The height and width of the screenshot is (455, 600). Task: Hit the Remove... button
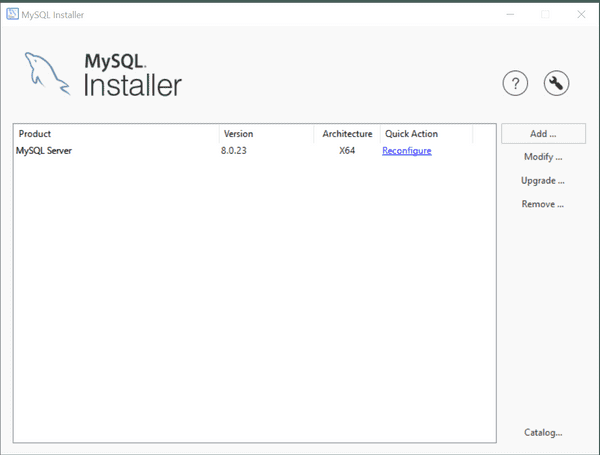click(543, 205)
